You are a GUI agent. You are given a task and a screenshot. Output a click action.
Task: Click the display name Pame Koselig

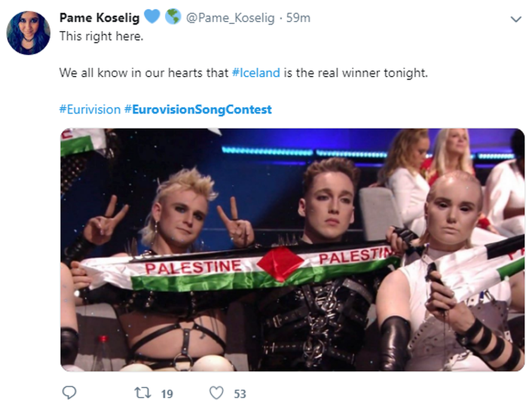(99, 18)
